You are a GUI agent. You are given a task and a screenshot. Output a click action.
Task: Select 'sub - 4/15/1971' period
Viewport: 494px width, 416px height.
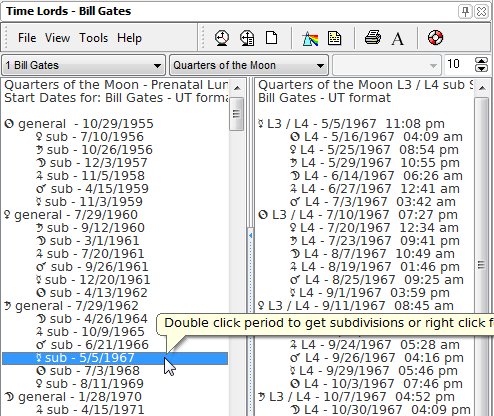click(x=90, y=410)
